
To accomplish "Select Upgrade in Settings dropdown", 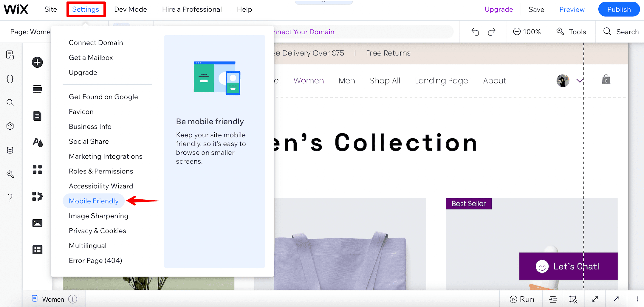I will (x=83, y=72).
